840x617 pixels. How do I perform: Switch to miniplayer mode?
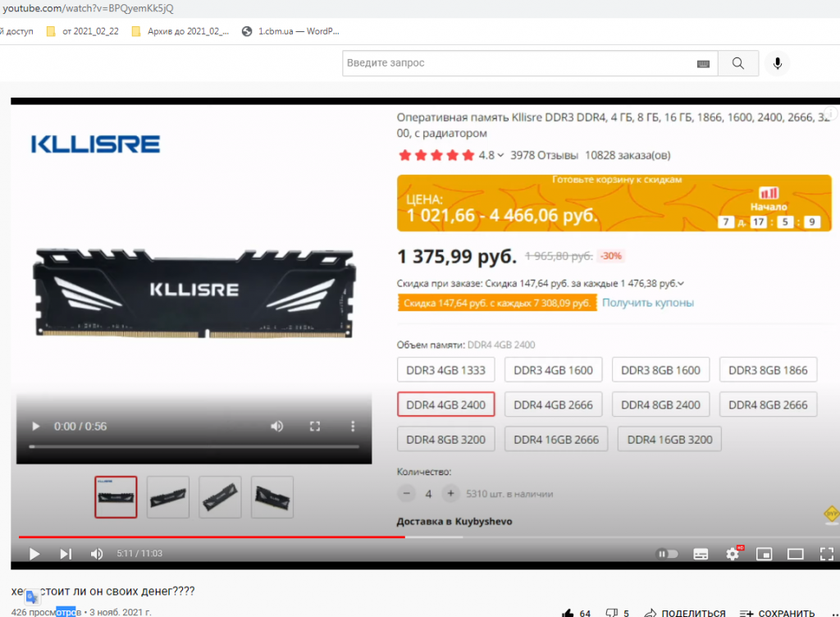764,554
